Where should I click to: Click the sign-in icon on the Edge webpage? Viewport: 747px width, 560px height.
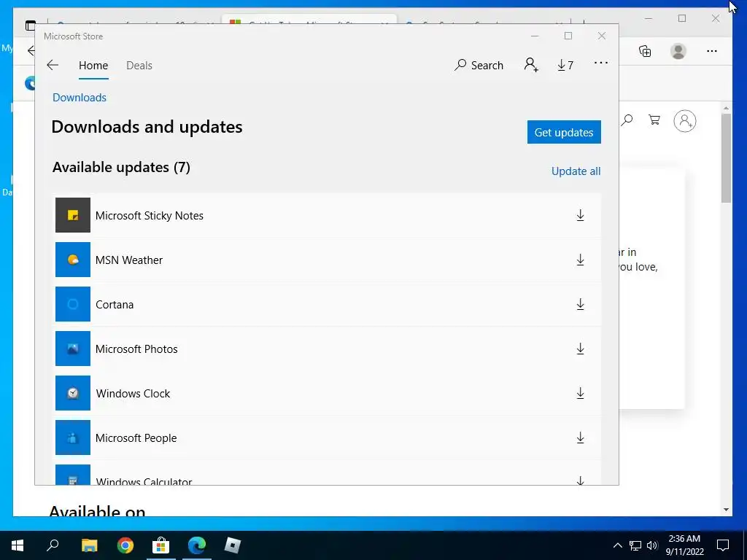pyautogui.click(x=684, y=121)
